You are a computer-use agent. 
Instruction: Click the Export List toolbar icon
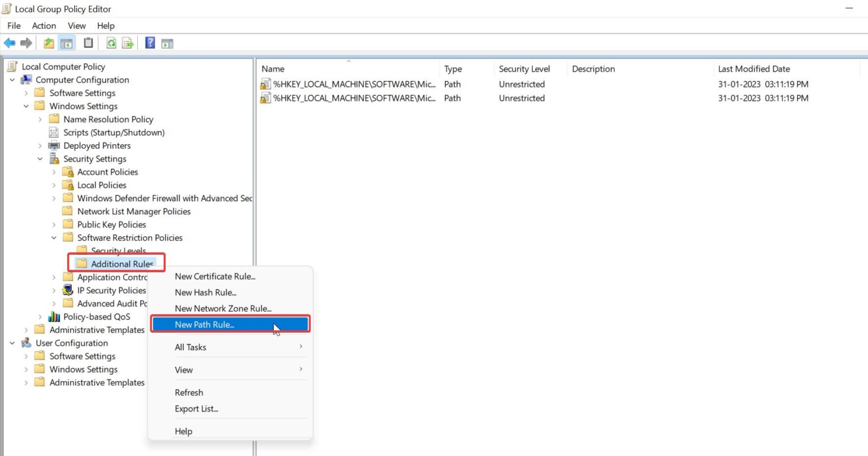(x=128, y=42)
